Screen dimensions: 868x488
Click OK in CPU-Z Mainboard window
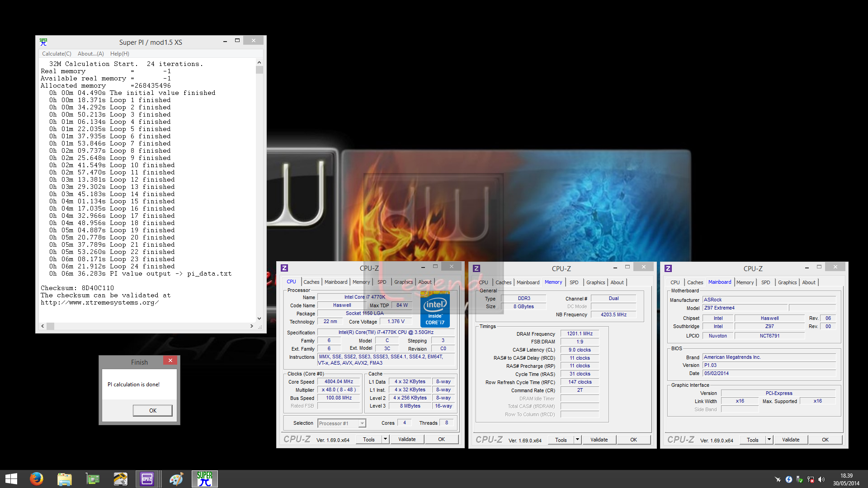(826, 440)
